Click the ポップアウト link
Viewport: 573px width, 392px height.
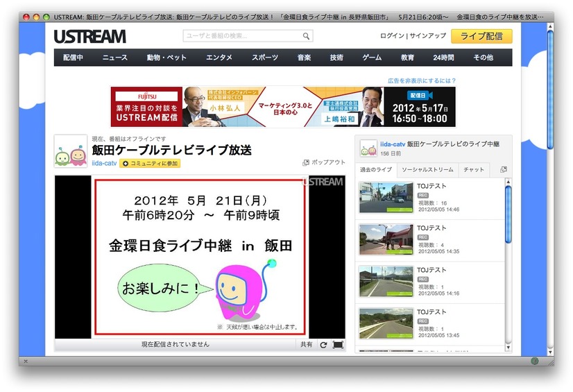click(328, 162)
